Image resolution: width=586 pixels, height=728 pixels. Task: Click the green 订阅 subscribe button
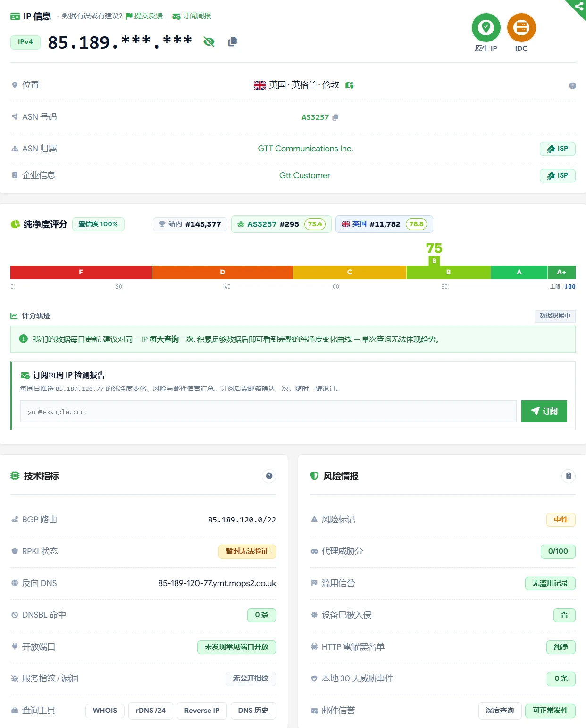(x=544, y=412)
